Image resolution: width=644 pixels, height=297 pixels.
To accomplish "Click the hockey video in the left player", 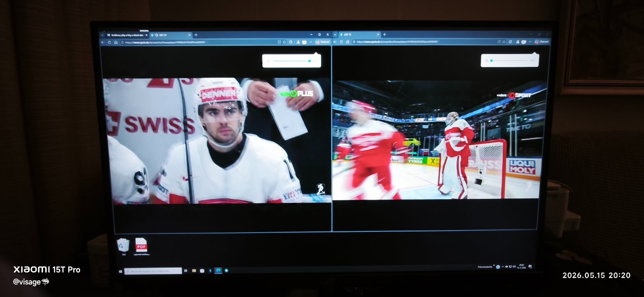I will click(x=217, y=140).
